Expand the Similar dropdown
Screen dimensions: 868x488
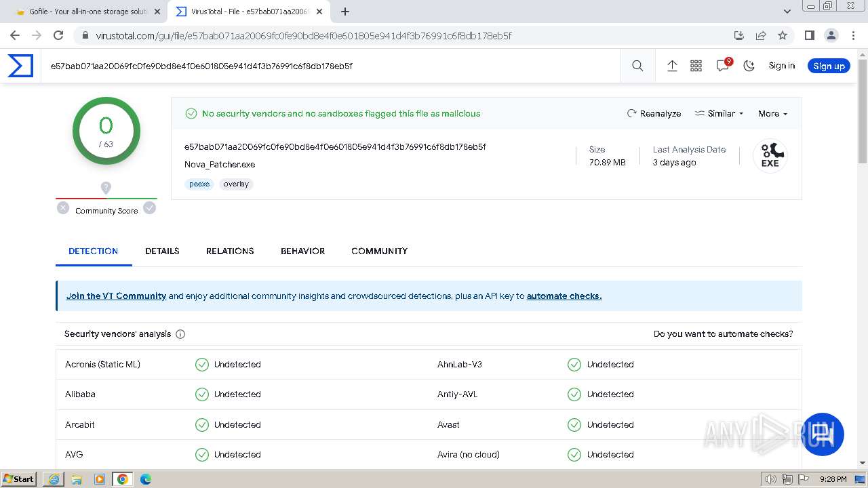[x=719, y=114]
